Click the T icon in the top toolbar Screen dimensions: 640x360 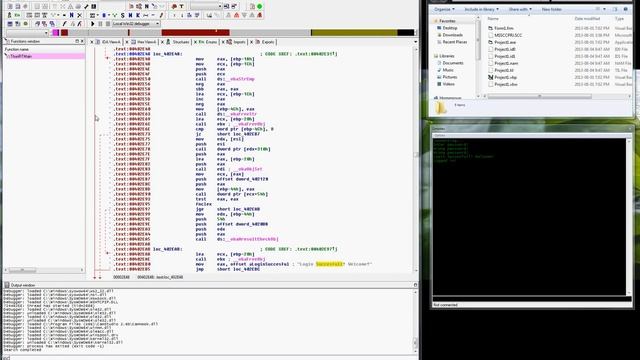(182, 7)
